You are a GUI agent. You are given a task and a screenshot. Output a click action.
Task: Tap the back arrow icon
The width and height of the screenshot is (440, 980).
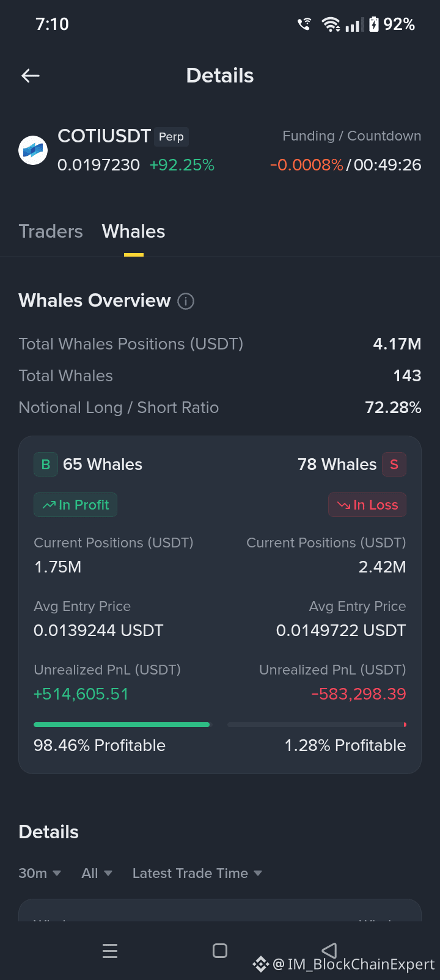[31, 76]
